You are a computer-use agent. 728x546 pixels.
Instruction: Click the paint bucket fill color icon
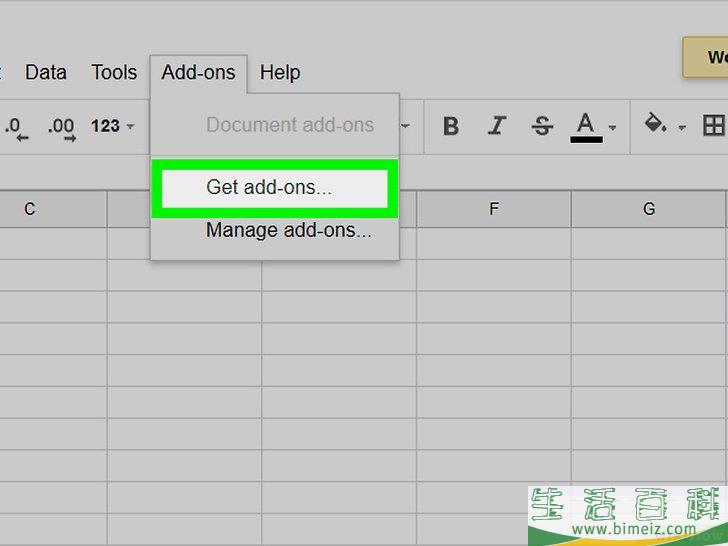pyautogui.click(x=656, y=126)
